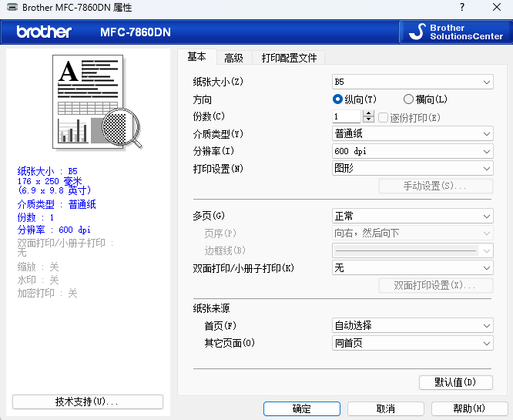The width and height of the screenshot is (513, 420).
Task: Open the 首页 paper source dropdown
Action: (412, 326)
